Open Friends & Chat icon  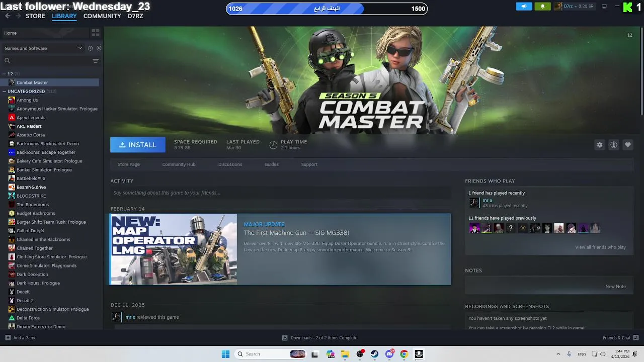point(636,338)
